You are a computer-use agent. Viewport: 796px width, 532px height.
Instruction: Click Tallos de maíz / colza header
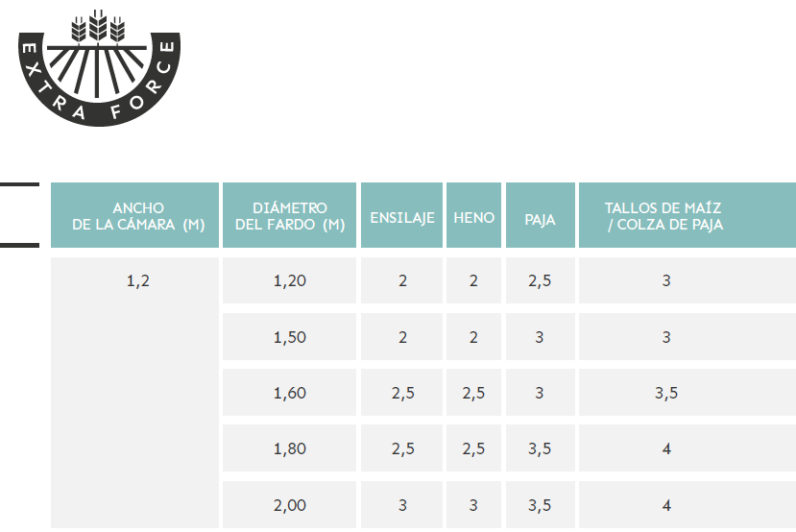[687, 215]
